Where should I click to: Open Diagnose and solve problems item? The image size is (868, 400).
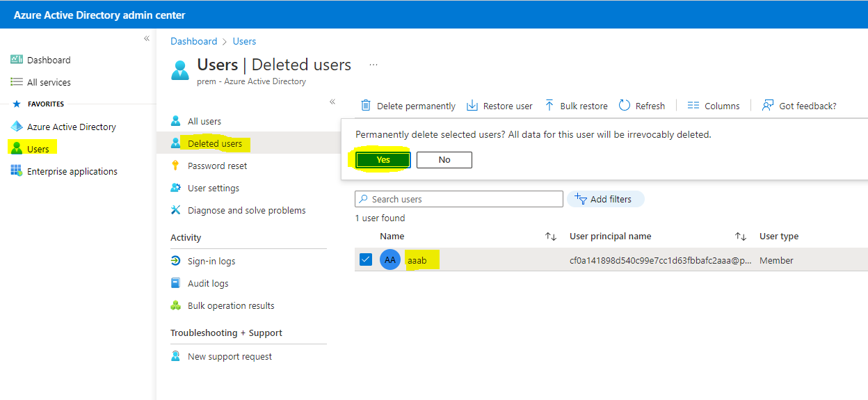[247, 210]
